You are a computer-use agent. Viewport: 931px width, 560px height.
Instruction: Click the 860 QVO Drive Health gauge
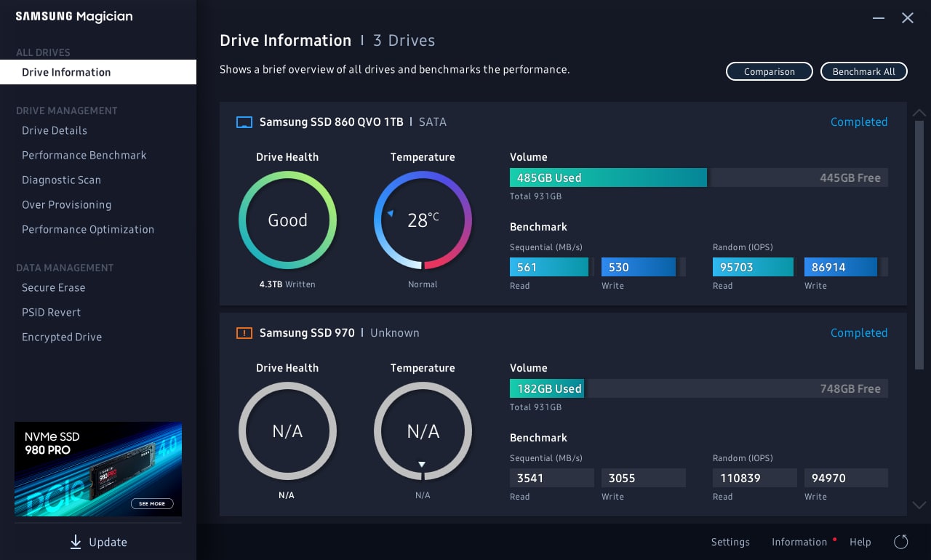[x=287, y=220]
